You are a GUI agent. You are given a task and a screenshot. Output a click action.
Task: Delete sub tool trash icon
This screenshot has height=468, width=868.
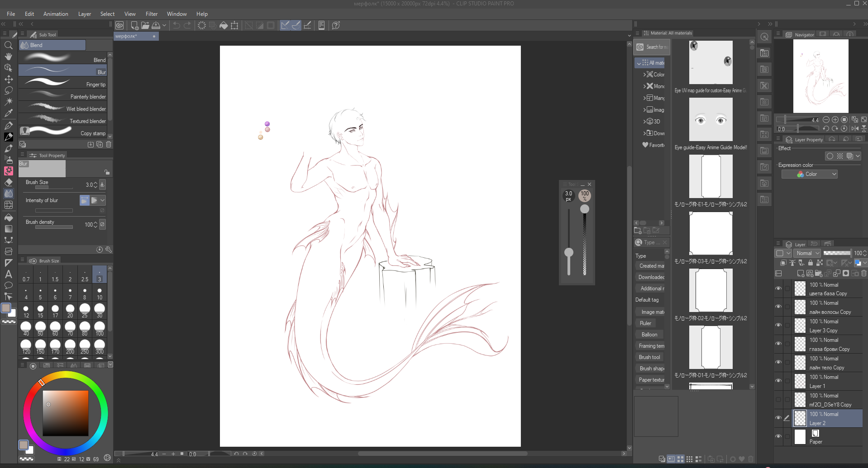point(109,145)
